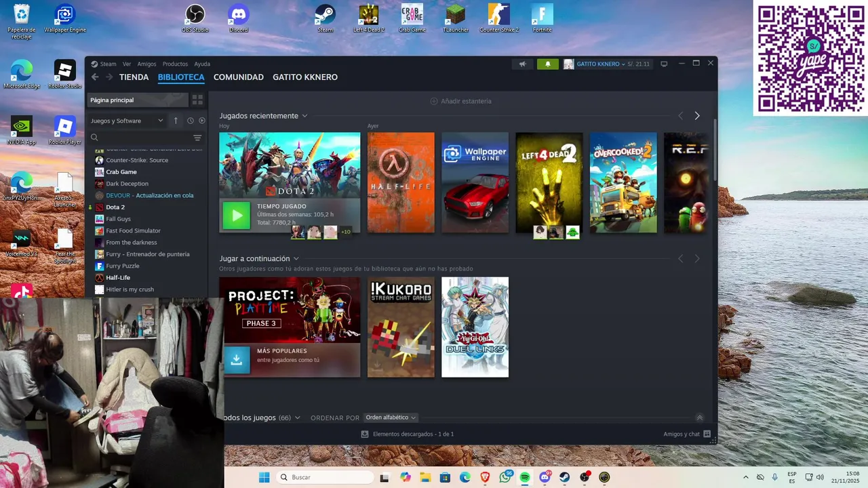The height and width of the screenshot is (488, 868).
Task: Open WhatsApp in the taskbar
Action: click(x=505, y=477)
